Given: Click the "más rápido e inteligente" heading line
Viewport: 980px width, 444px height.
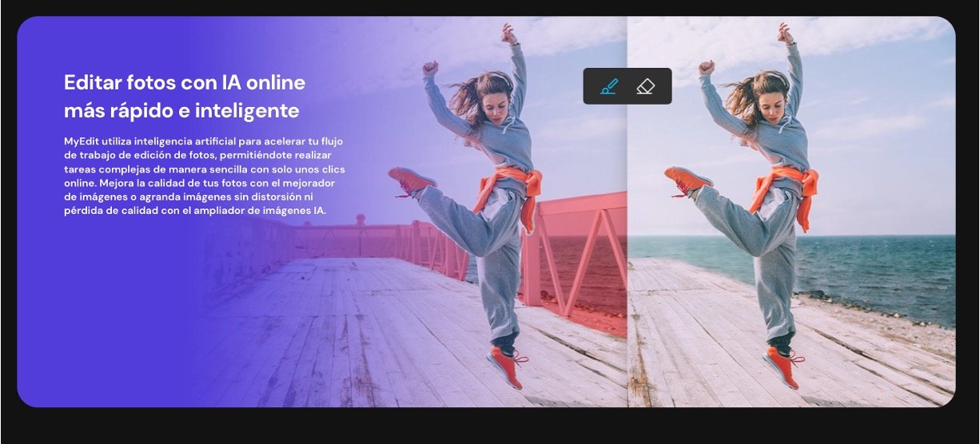Looking at the screenshot, I should [181, 109].
